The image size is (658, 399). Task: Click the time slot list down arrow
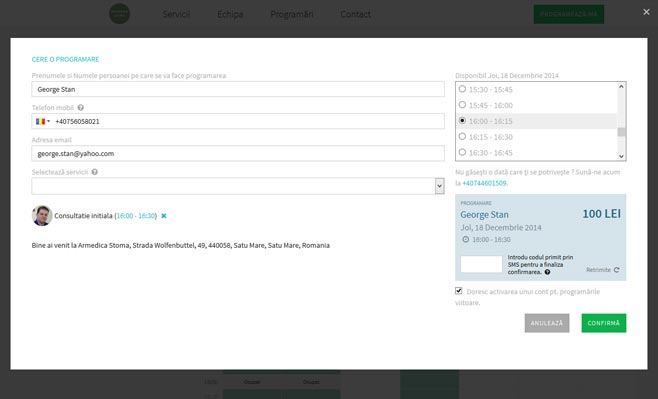click(x=621, y=156)
